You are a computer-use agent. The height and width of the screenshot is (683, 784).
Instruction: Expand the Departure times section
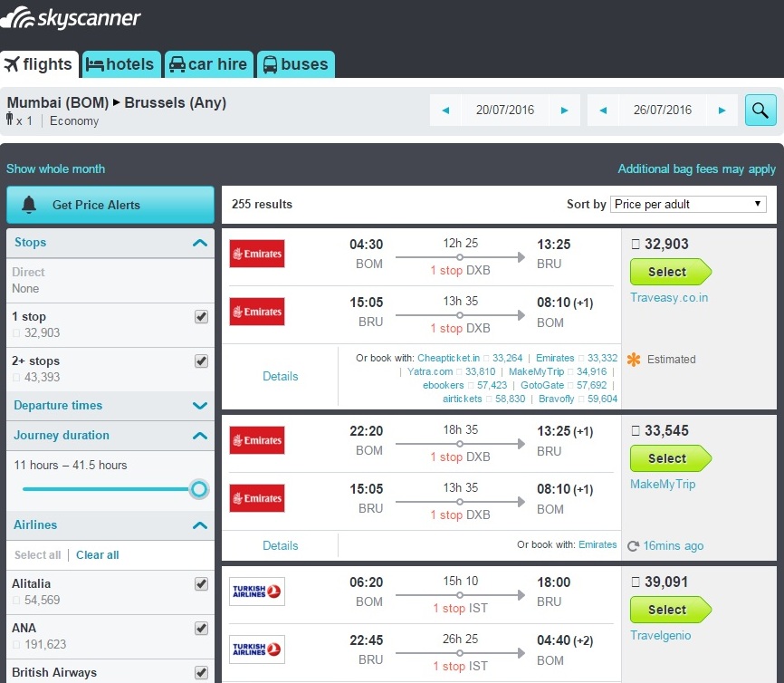tap(200, 406)
